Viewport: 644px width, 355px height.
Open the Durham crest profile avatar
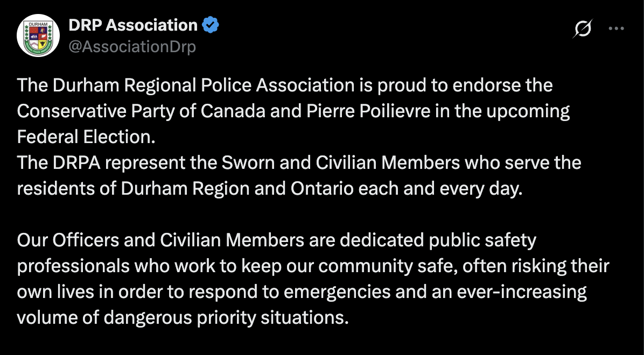click(38, 35)
